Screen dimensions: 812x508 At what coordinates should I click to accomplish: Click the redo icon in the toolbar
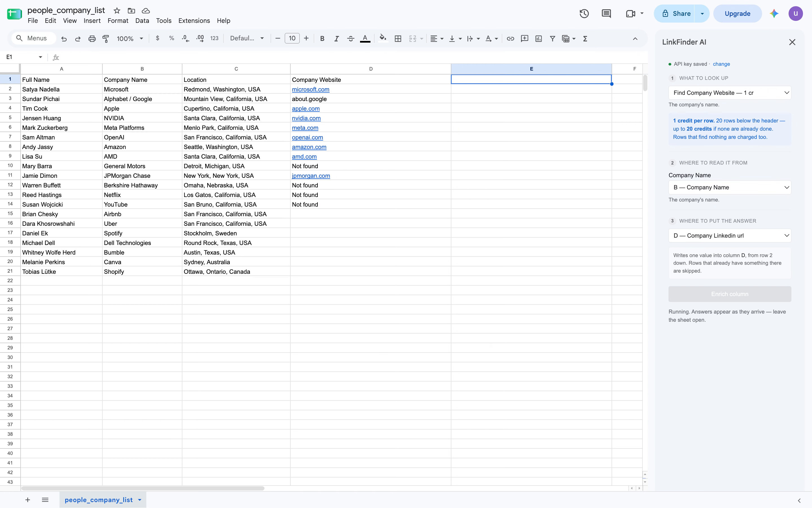[78, 39]
